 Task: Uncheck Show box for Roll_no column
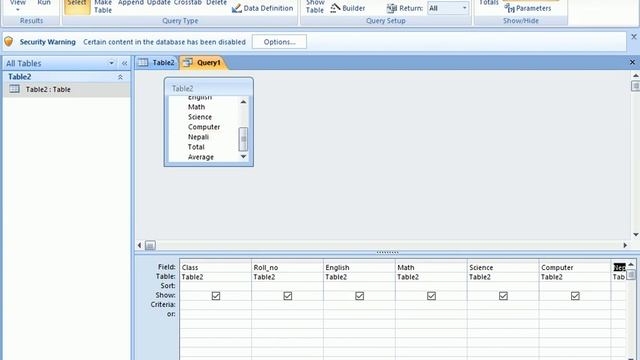tap(288, 296)
